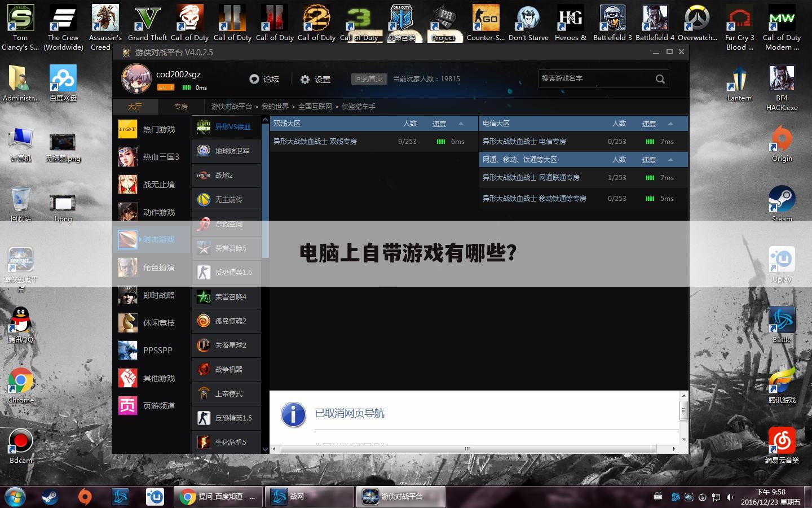Click the user avatar of cod2002sgz
Screen dimensions: 812x508
point(136,78)
